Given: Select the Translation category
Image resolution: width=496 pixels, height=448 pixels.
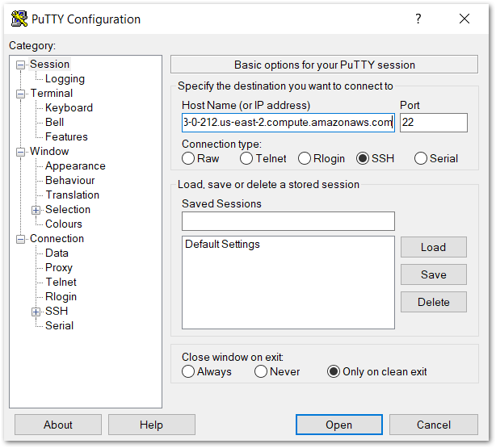Looking at the screenshot, I should click(73, 195).
